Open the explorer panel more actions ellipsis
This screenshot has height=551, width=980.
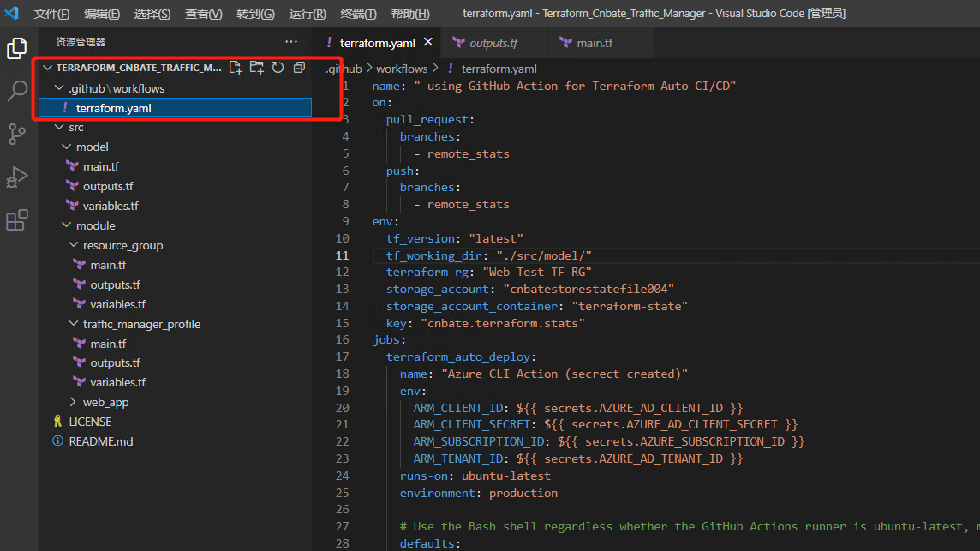291,42
